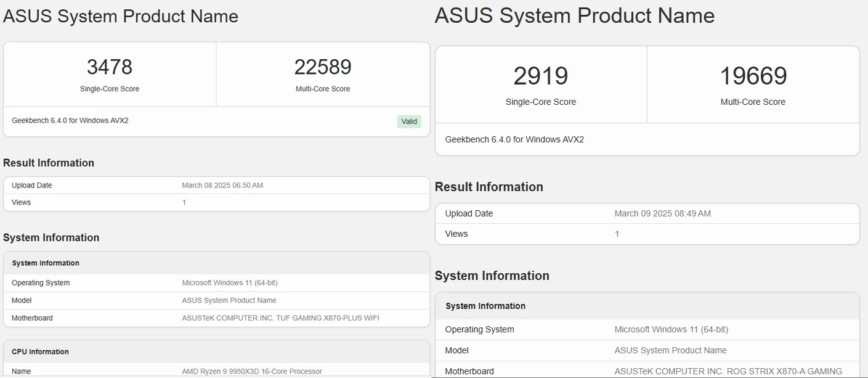868x378 pixels.
Task: Click the Name label in CPU Information
Action: coord(21,371)
